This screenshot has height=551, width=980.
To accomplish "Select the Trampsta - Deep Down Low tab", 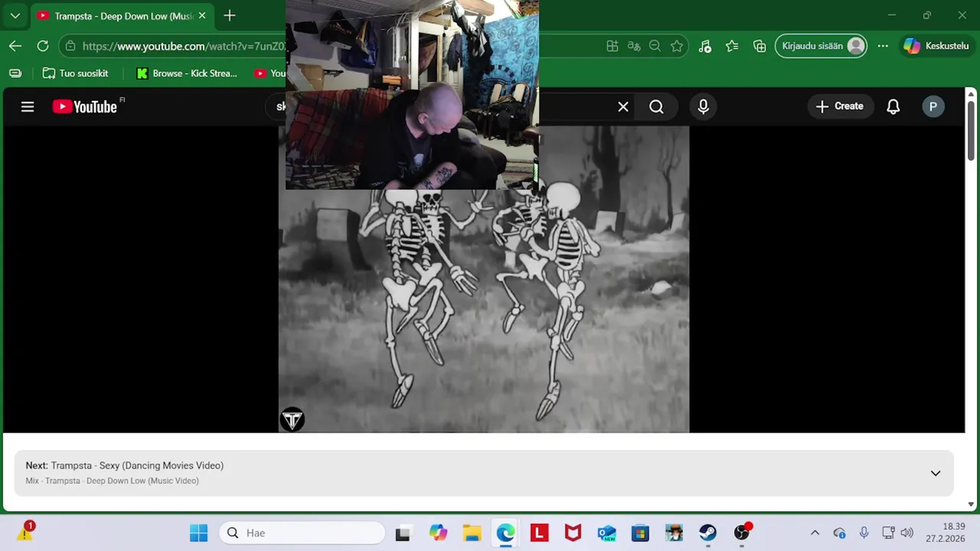I will click(x=122, y=15).
